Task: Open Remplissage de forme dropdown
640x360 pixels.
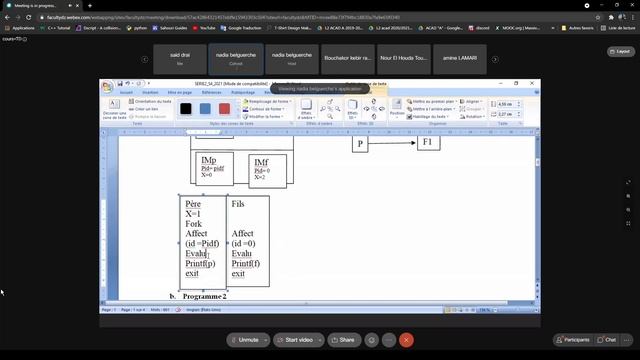Action: tap(267, 101)
